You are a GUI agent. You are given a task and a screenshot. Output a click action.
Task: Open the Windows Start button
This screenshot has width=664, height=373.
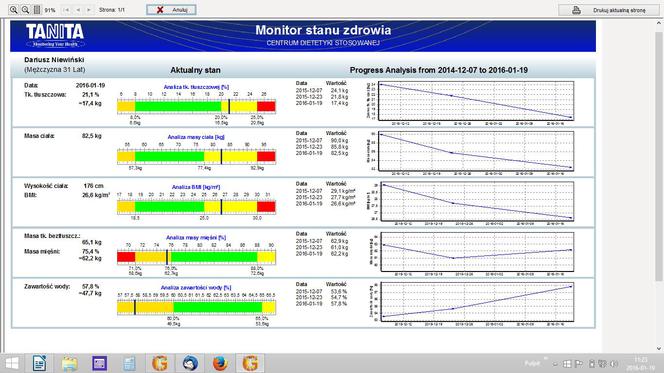(12, 363)
